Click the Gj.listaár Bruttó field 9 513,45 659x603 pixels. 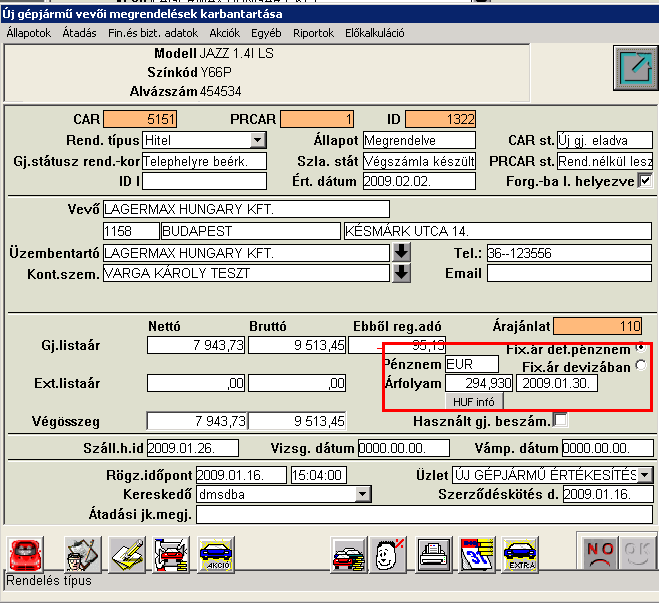(x=297, y=345)
